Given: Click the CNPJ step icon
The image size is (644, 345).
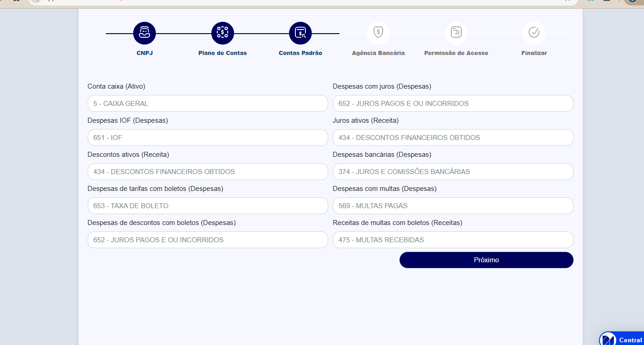Looking at the screenshot, I should pyautogui.click(x=145, y=33).
